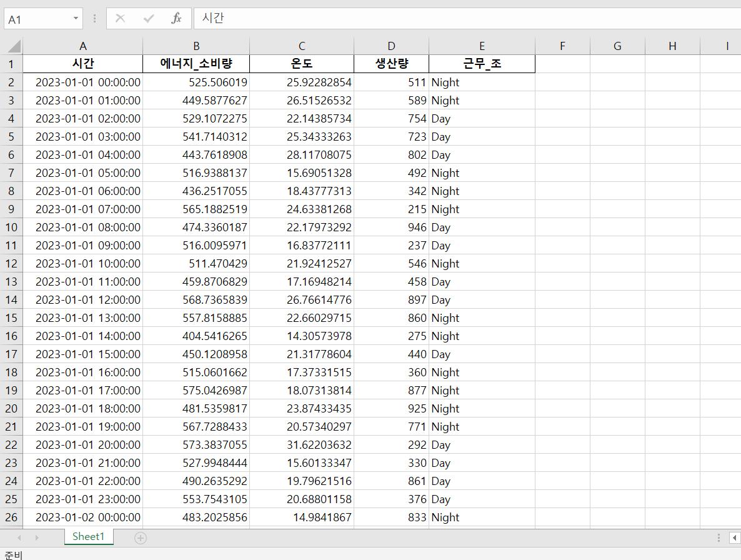
Task: Open the Name Box dropdown arrow
Action: pyautogui.click(x=76, y=19)
